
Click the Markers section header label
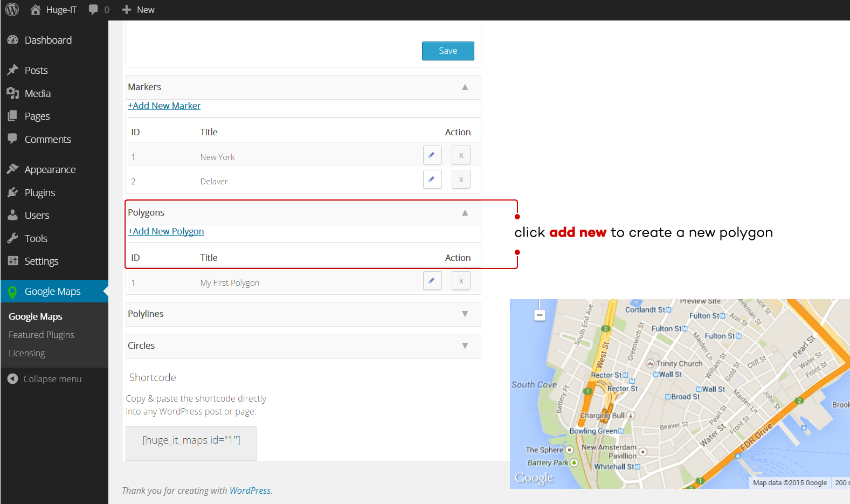[x=144, y=87]
